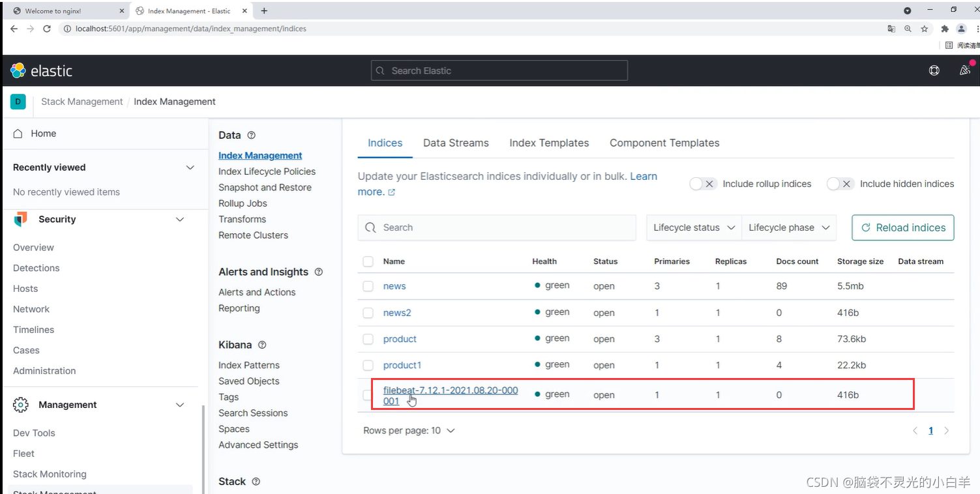Click the site info icon in address bar
This screenshot has height=494, width=980.
click(68, 29)
